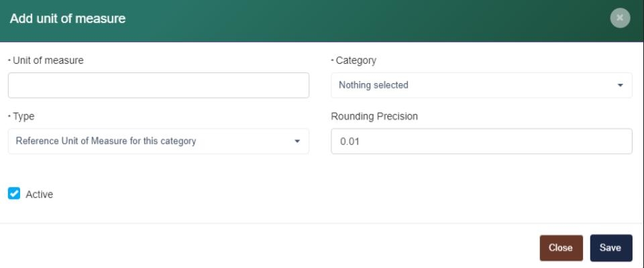Click into the Rounding Precision field

481,141
